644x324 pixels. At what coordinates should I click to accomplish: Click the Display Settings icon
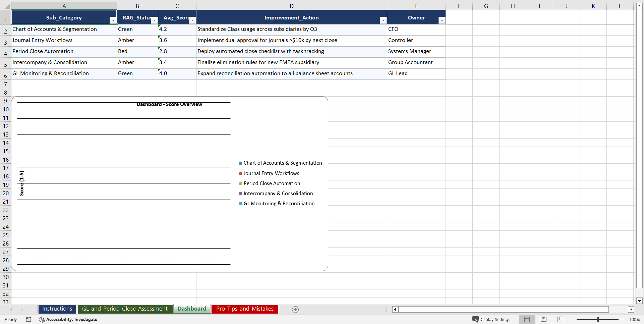pos(476,319)
